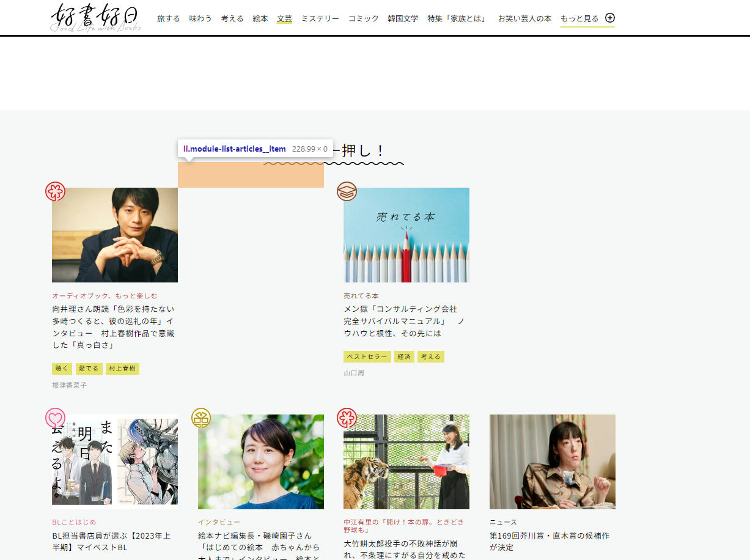The image size is (750, 560).
Task: Click the ベストセラー tag under the 売れてる本 article
Action: point(367,356)
